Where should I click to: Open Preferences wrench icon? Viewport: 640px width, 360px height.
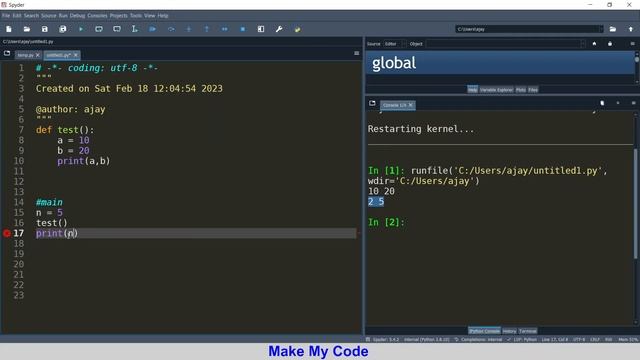(x=279, y=29)
